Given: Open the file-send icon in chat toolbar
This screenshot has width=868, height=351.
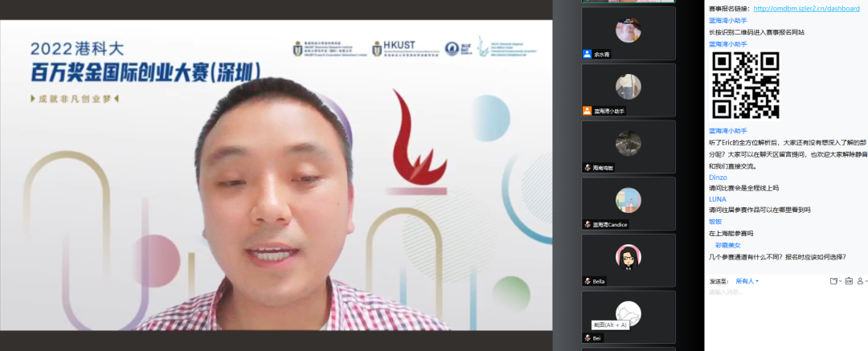Looking at the screenshot, I should 834,281.
